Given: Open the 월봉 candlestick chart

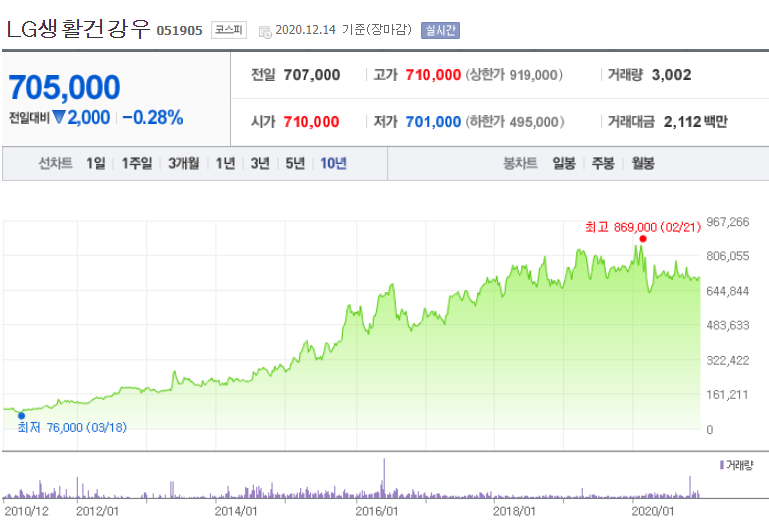Looking at the screenshot, I should [x=643, y=163].
